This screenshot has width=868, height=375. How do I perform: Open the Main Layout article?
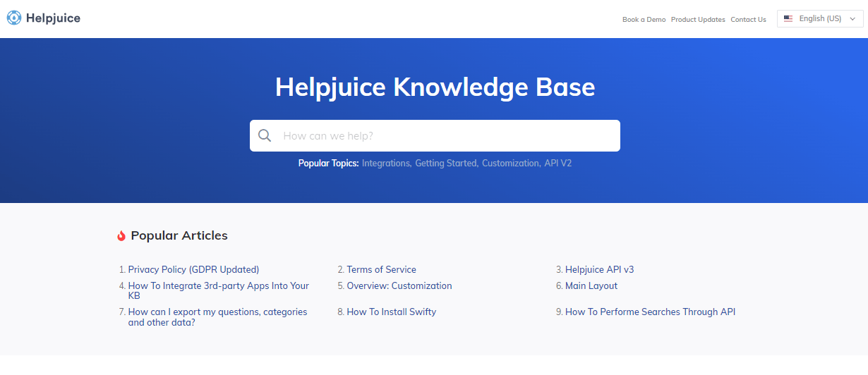click(591, 285)
